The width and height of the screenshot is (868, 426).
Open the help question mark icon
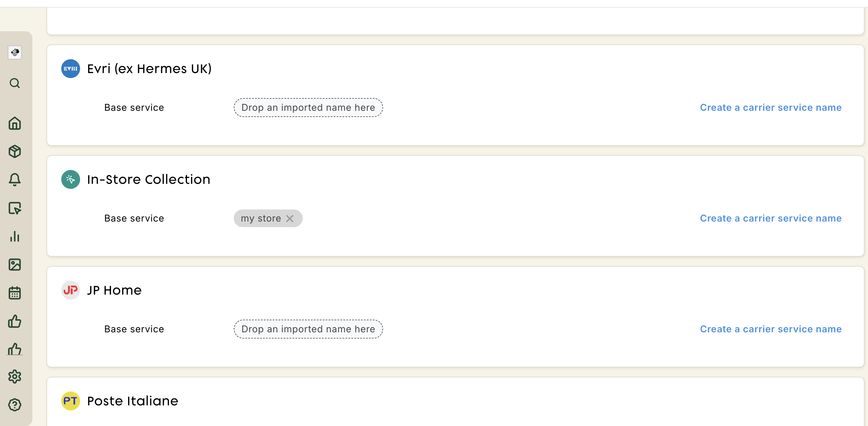[x=14, y=405]
